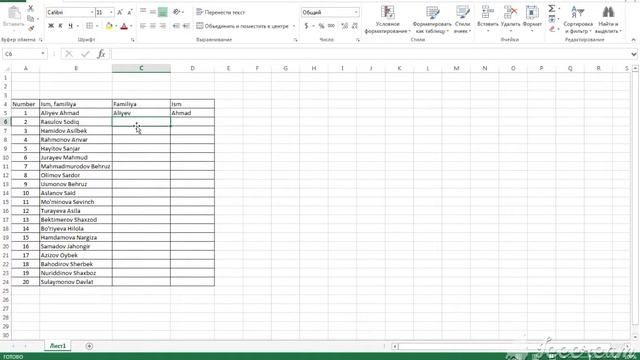Toggle middle vertical alignment

click(153, 12)
